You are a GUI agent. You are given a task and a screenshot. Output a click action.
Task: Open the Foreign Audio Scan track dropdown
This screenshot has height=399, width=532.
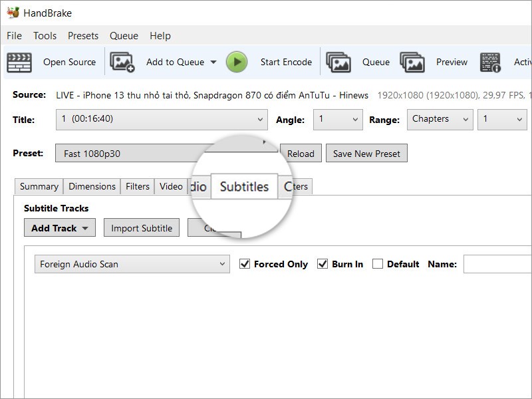132,264
